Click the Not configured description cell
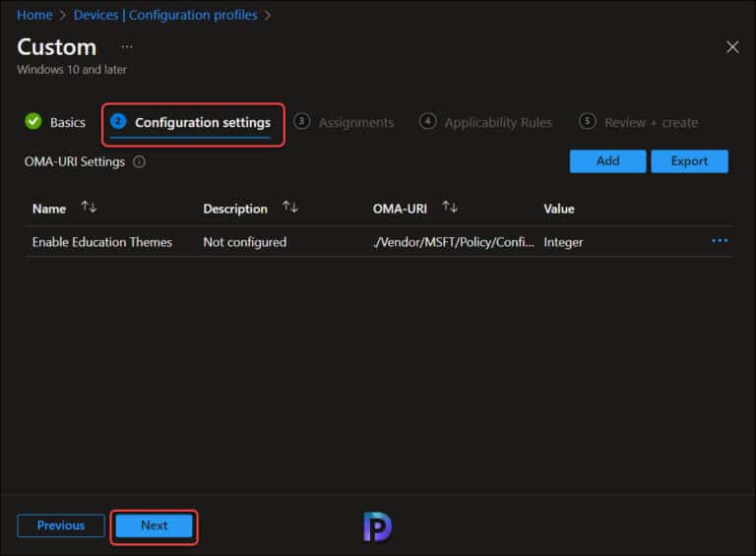 point(245,242)
